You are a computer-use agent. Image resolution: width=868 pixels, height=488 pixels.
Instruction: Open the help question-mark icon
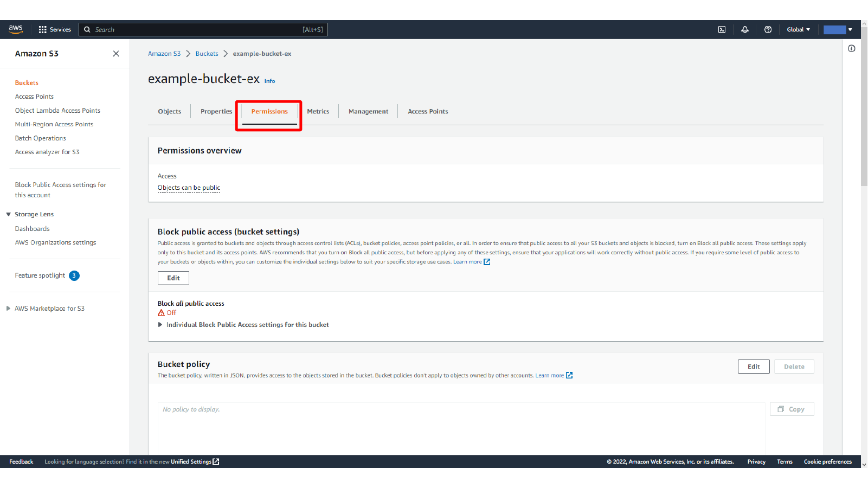click(768, 30)
